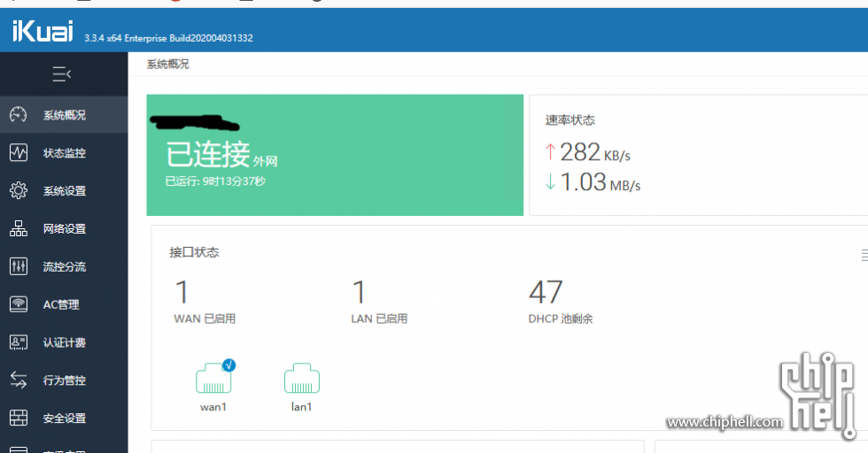Image resolution: width=868 pixels, height=453 pixels.
Task: Click the blue checkmark badge on wan1
Action: pyautogui.click(x=229, y=365)
